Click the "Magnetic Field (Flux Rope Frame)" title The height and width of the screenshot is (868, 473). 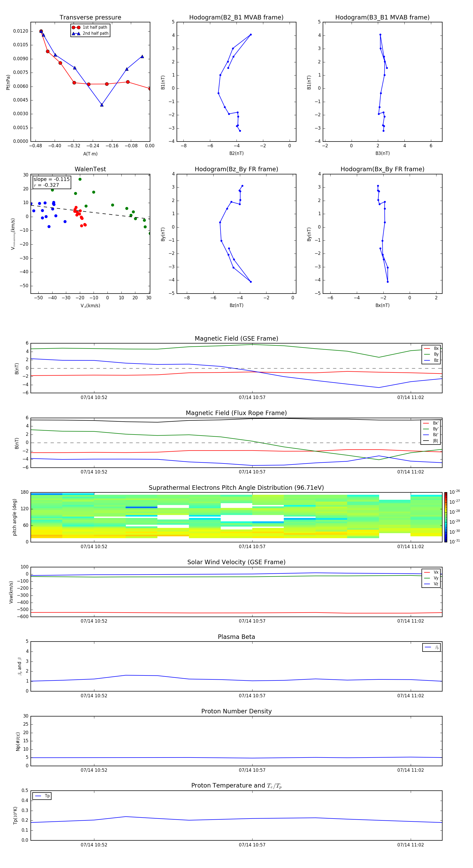coord(236,413)
